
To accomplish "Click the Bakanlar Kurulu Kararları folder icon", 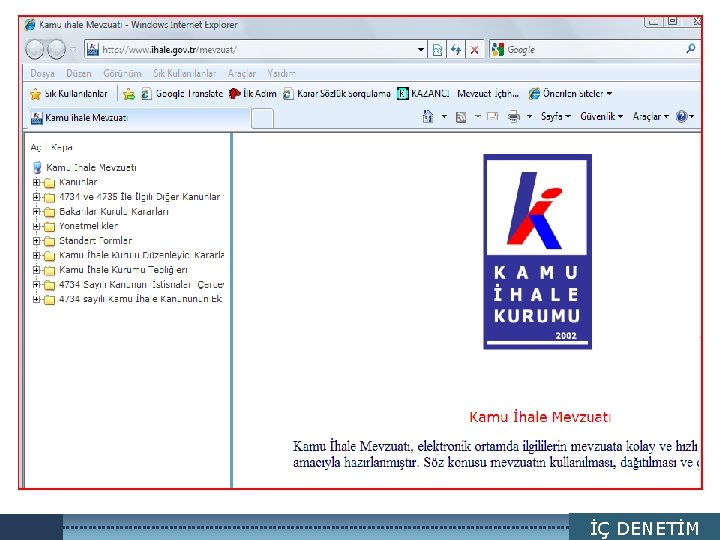I will point(49,212).
